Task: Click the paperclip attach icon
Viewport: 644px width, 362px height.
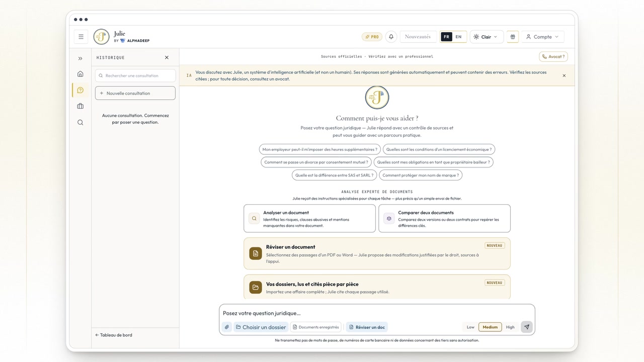Action: 227,327
